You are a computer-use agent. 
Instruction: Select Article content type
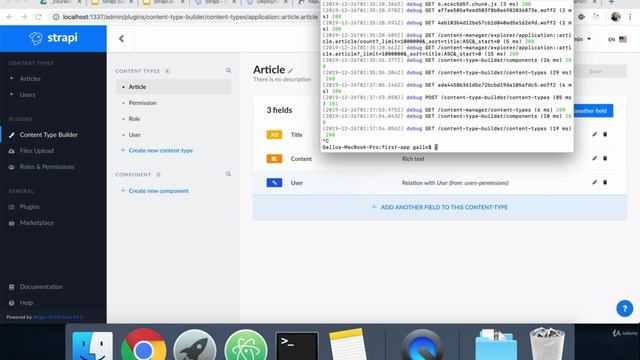173,87
